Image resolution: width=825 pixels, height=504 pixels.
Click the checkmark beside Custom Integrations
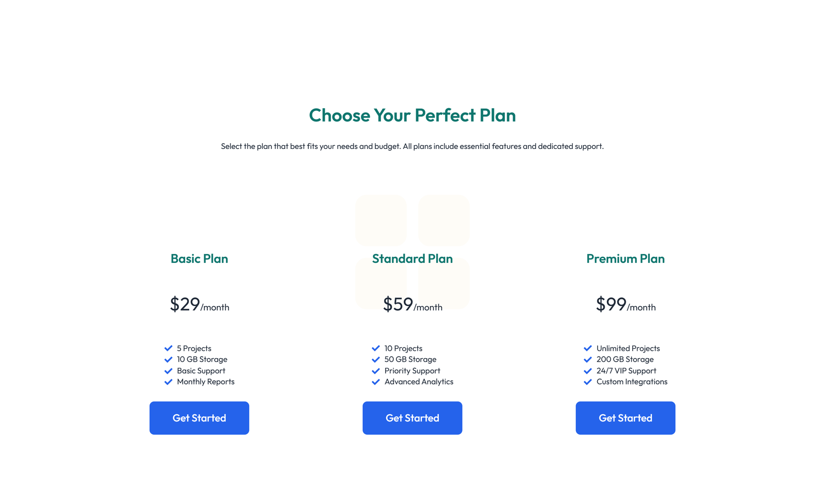[588, 382]
